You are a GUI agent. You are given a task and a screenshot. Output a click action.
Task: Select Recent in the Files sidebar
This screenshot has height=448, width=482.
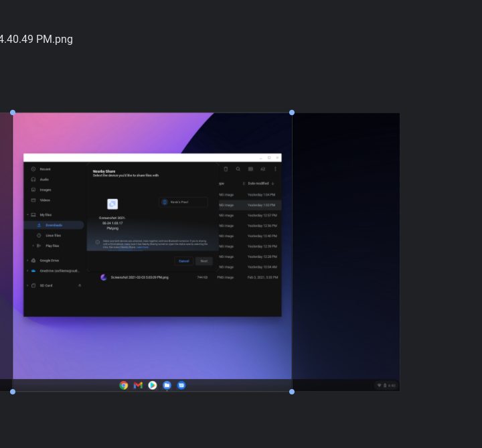tap(46, 169)
